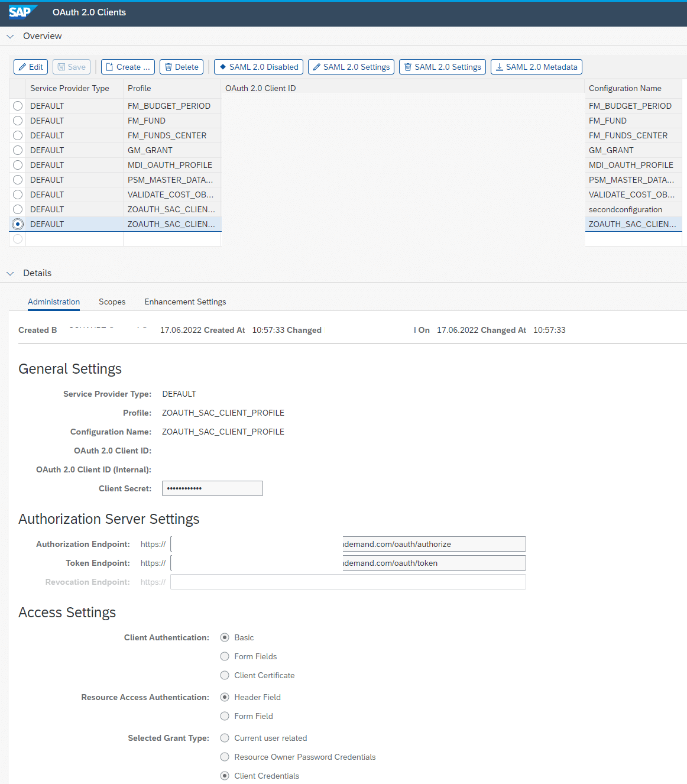Click the Edit button

coord(31,67)
